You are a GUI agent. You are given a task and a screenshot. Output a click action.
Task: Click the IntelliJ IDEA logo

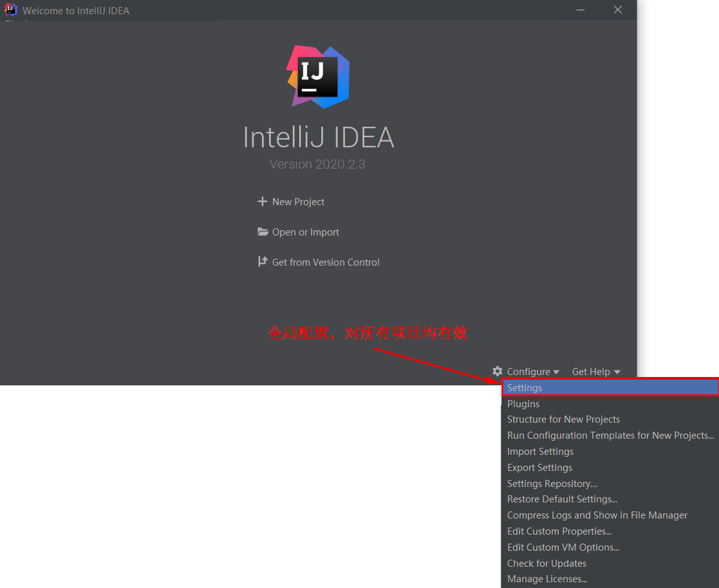click(318, 77)
